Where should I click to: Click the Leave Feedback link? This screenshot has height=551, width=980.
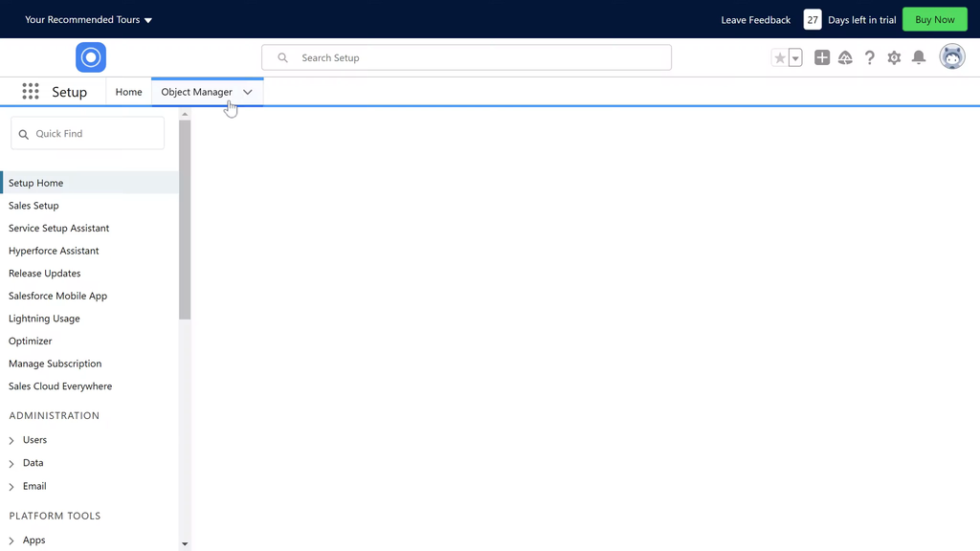pyautogui.click(x=755, y=19)
